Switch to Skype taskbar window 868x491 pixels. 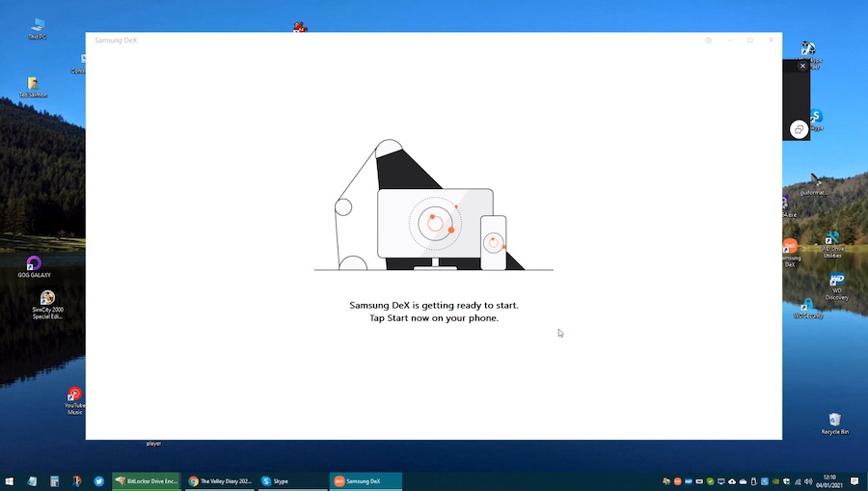coord(291,481)
